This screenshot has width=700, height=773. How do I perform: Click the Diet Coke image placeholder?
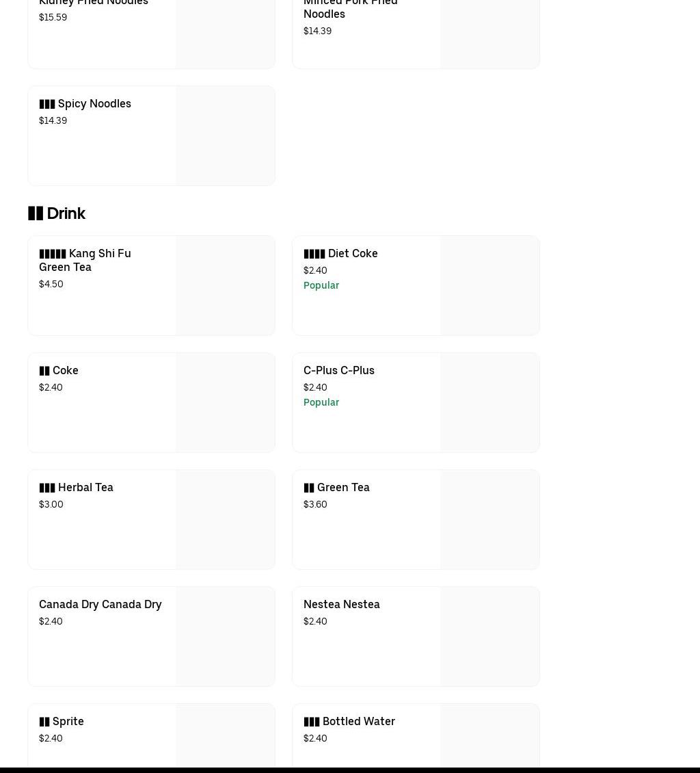[489, 285]
